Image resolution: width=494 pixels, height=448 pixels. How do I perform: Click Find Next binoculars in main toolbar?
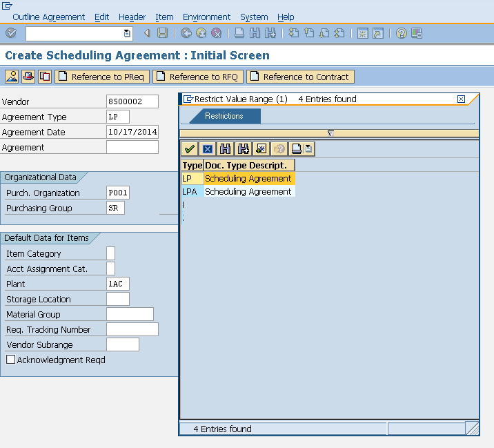click(x=270, y=32)
